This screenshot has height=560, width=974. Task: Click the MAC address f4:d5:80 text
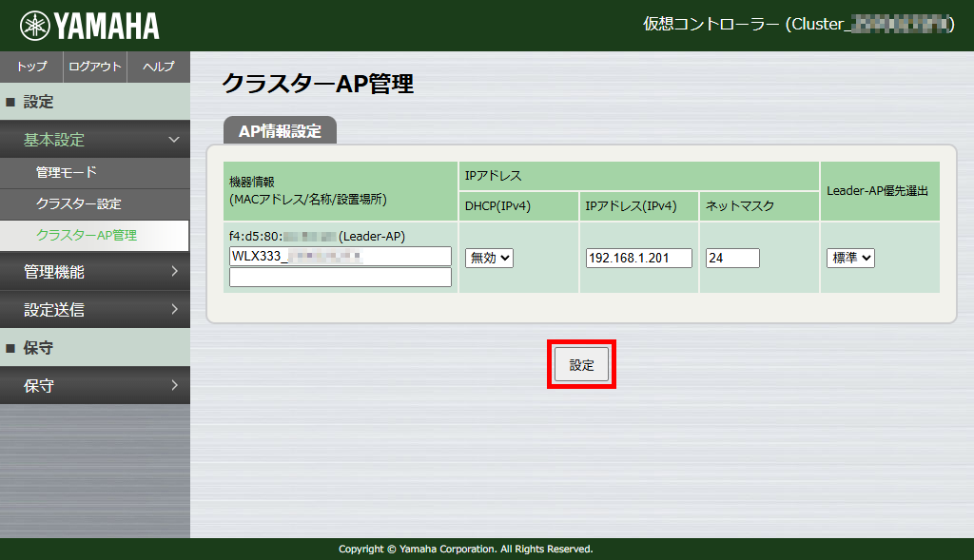(x=317, y=237)
